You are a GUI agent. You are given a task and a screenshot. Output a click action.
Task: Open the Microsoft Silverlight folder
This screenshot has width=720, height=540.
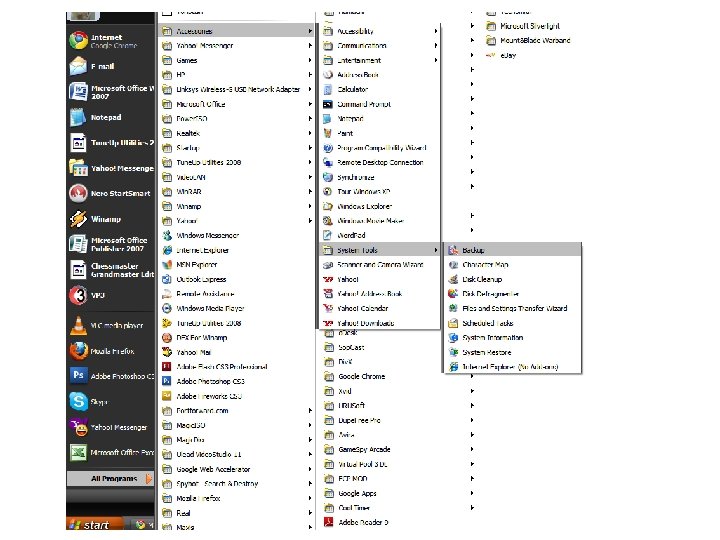523,26
